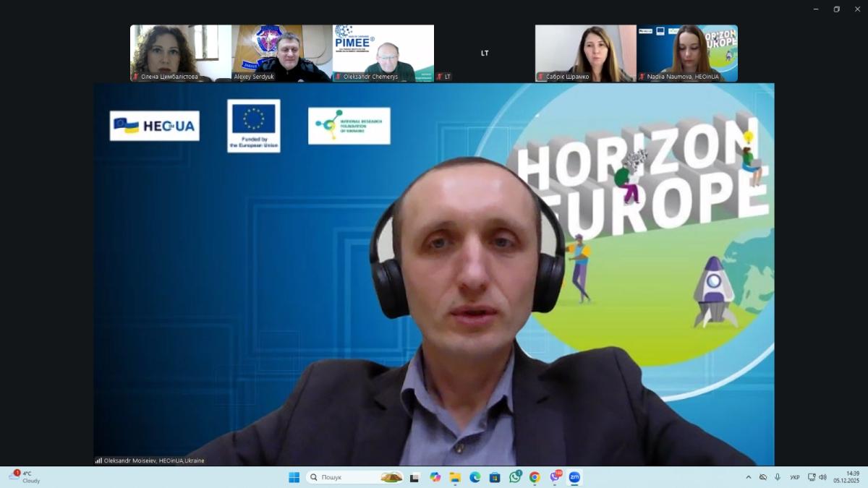This screenshot has width=868, height=488.
Task: Click the Windows Start button
Action: point(294,477)
